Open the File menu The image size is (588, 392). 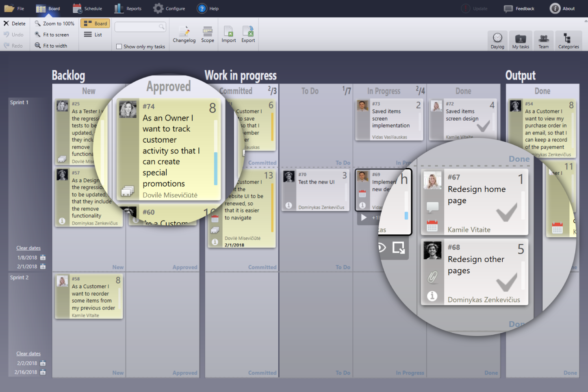(x=14, y=9)
